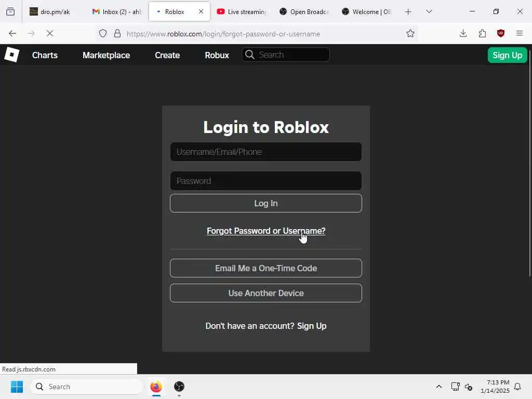Image resolution: width=532 pixels, height=399 pixels.
Task: Click Email Me a One-Time Code
Action: point(266,268)
